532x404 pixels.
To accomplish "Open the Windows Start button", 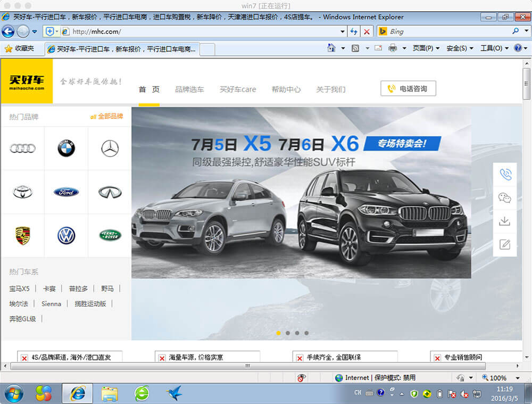I will point(14,394).
